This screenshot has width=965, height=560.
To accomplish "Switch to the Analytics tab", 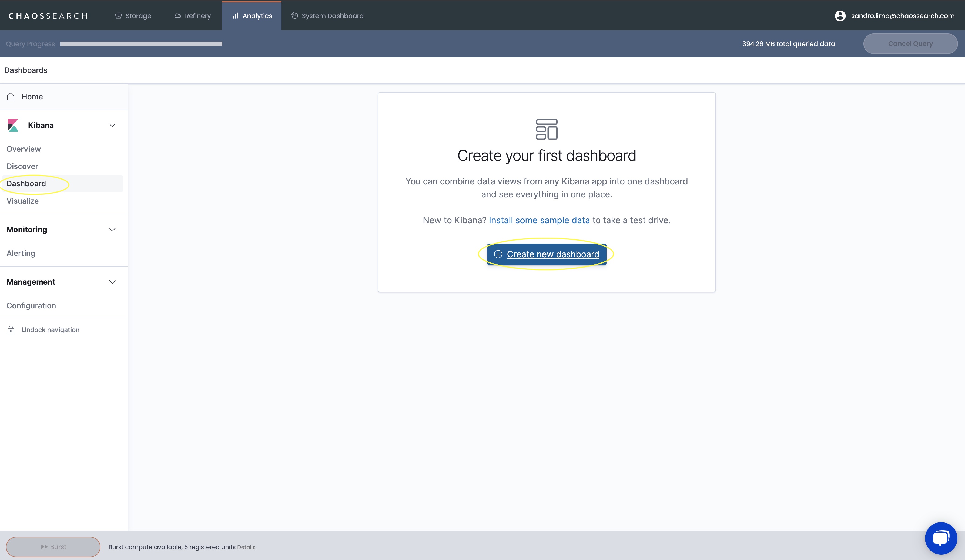I will 252,16.
